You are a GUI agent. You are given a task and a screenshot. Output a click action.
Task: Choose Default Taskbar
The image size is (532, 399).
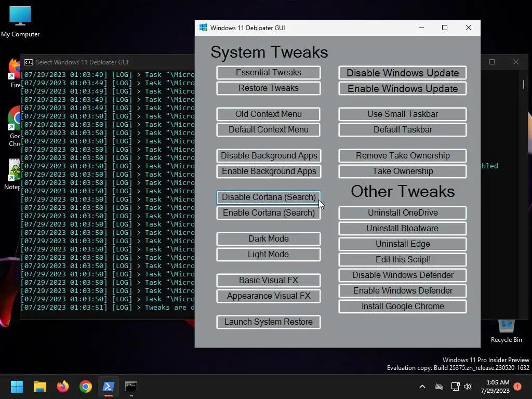coord(403,130)
